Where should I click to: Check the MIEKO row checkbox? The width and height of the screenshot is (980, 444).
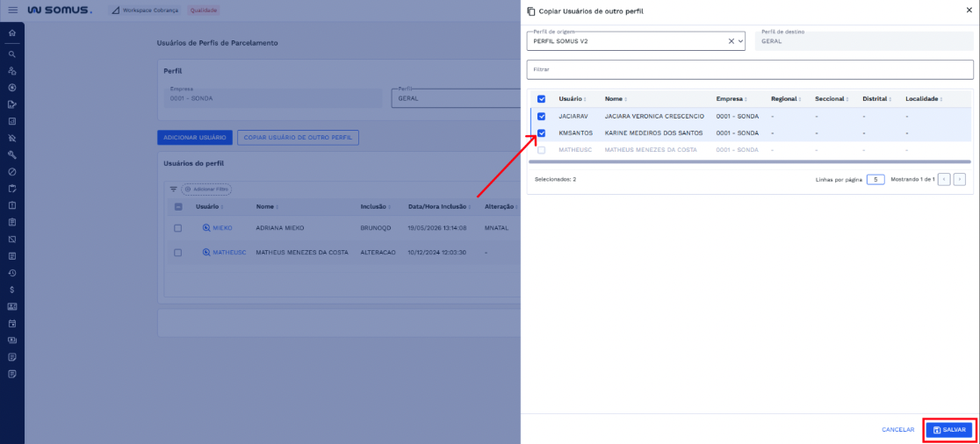pos(178,228)
